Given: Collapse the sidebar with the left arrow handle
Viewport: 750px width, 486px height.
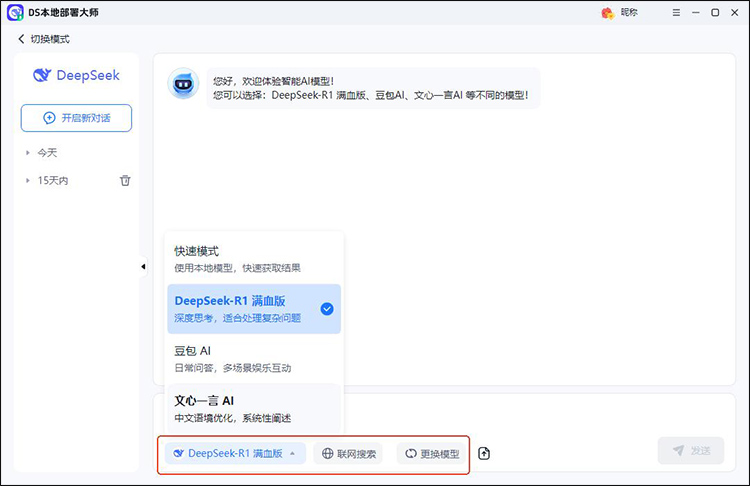Looking at the screenshot, I should (143, 266).
